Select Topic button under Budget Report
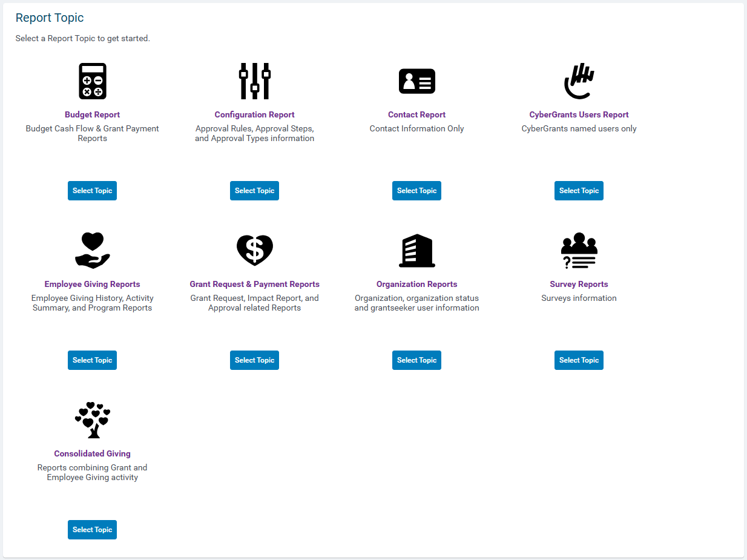This screenshot has width=747, height=560. (92, 191)
